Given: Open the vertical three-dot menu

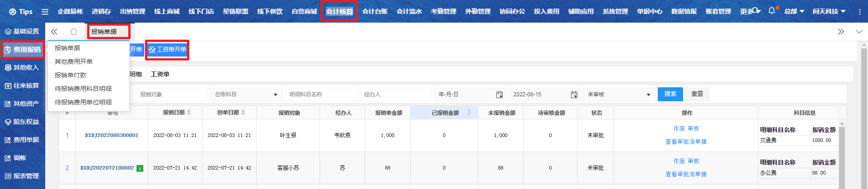Looking at the screenshot, I should point(859,11).
